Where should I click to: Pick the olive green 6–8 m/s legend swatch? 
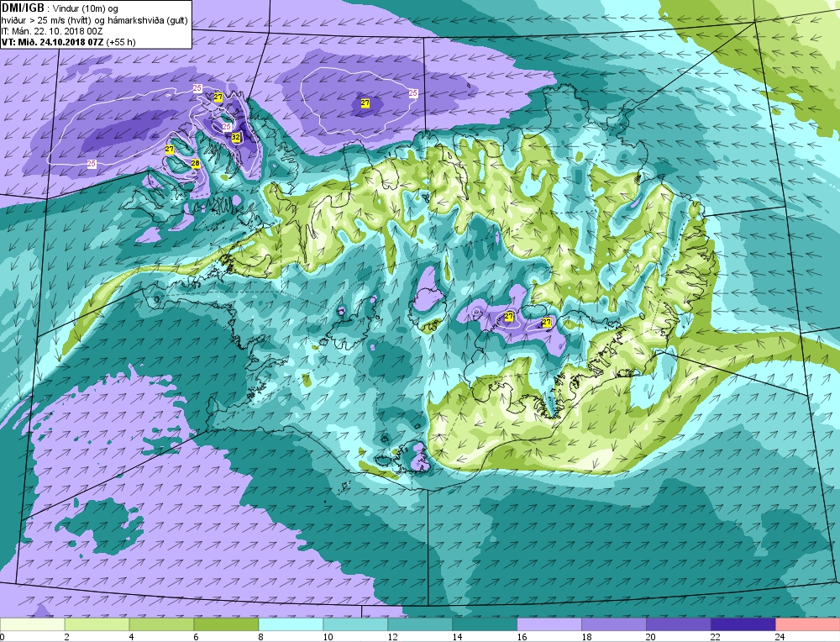click(226, 625)
